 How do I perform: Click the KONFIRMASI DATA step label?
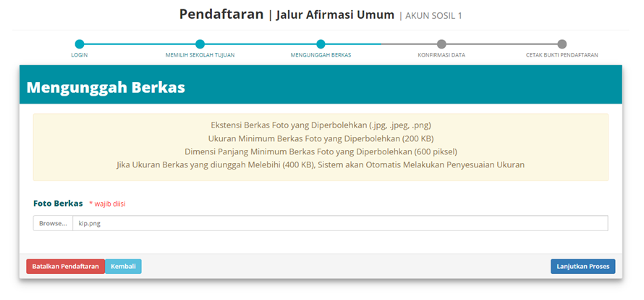click(x=441, y=55)
